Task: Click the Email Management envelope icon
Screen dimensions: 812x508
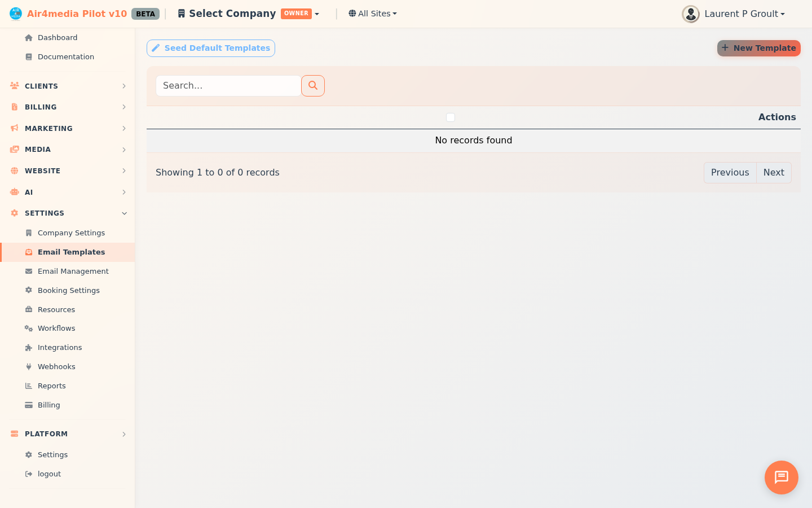Action: (28, 271)
